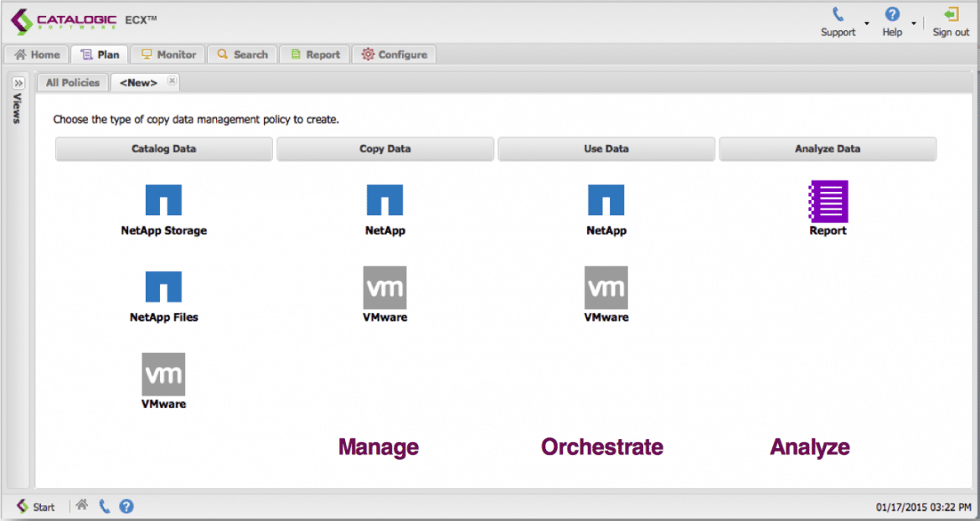Open NetApp Files catalog policy icon
This screenshot has height=521, width=980.
163,286
